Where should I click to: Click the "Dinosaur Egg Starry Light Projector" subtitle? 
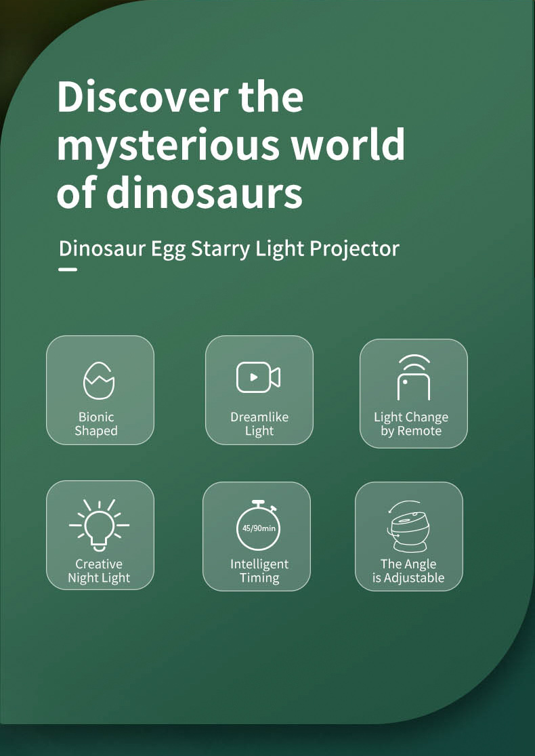tap(229, 249)
